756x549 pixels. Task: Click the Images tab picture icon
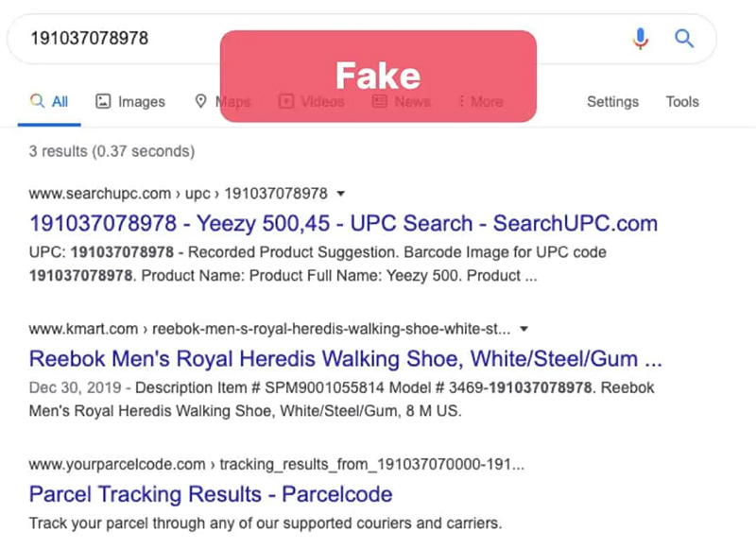103,101
